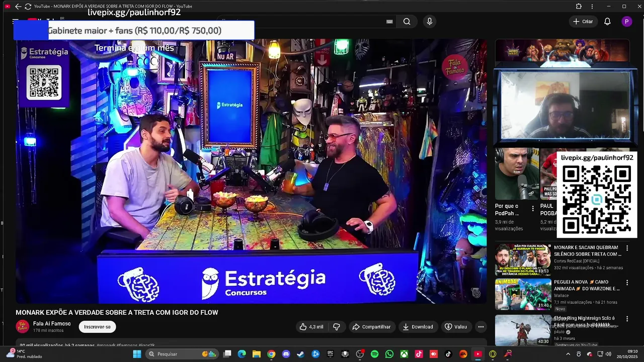The height and width of the screenshot is (362, 644).
Task: Start voice search with microphone icon
Action: point(429,22)
